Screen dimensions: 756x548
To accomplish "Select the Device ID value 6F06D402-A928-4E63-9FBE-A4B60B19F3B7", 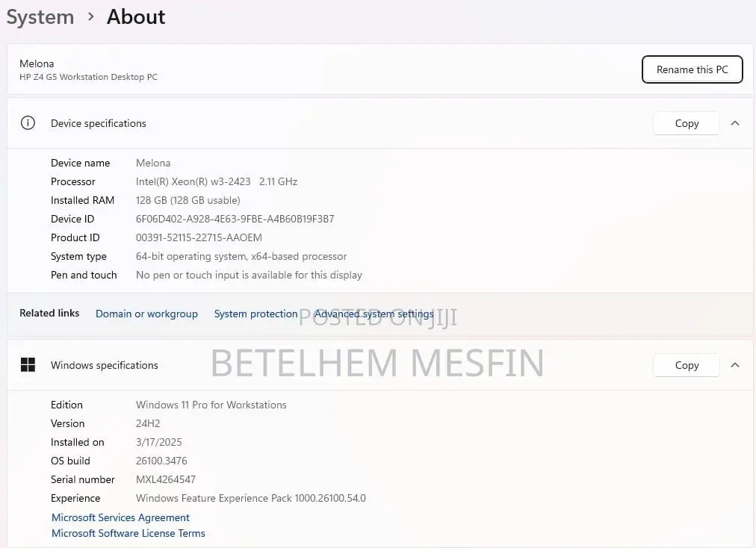I will point(235,219).
